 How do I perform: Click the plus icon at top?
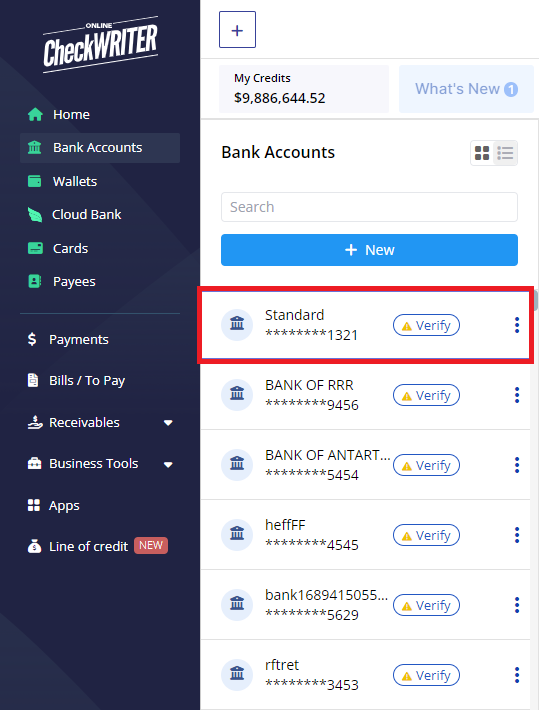click(x=237, y=30)
